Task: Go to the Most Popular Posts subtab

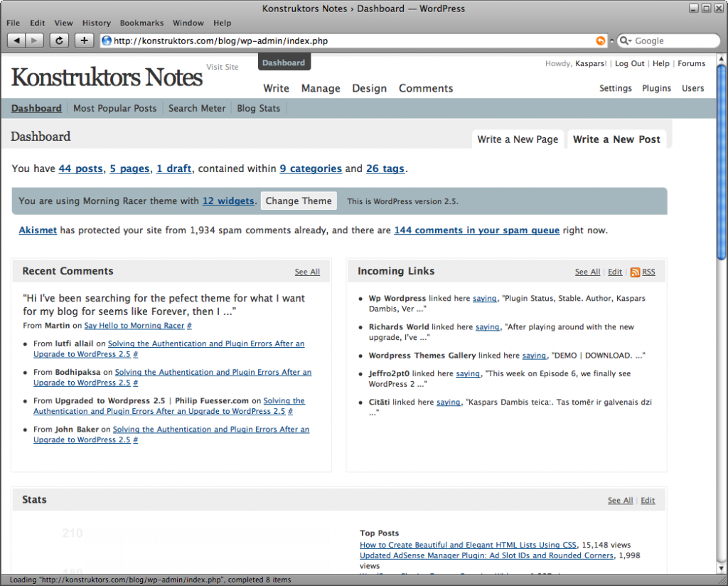Action: point(114,108)
